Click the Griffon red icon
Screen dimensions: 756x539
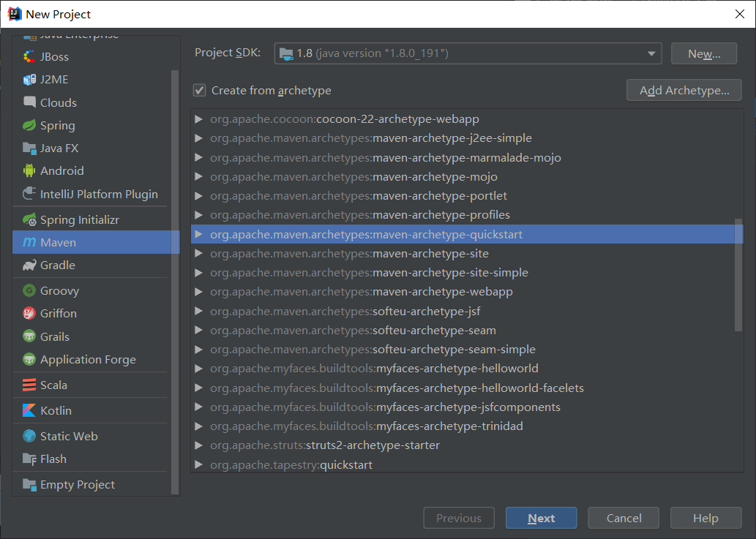(29, 313)
